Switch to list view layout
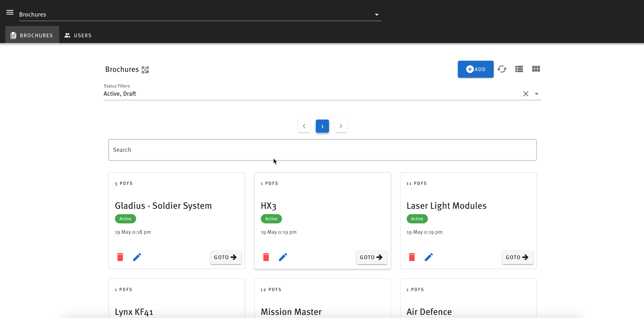The width and height of the screenshot is (644, 318). pos(519,69)
